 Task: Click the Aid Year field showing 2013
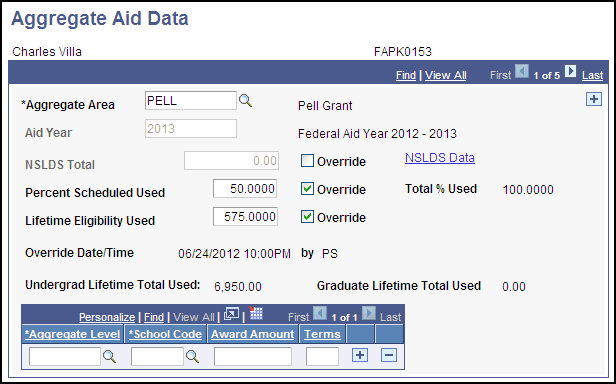pyautogui.click(x=191, y=129)
